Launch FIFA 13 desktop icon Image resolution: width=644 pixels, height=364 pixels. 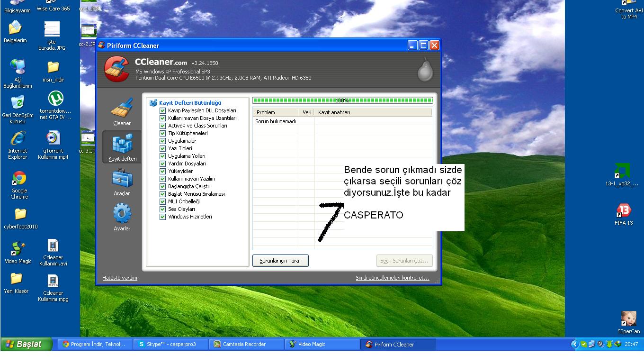pos(623,214)
